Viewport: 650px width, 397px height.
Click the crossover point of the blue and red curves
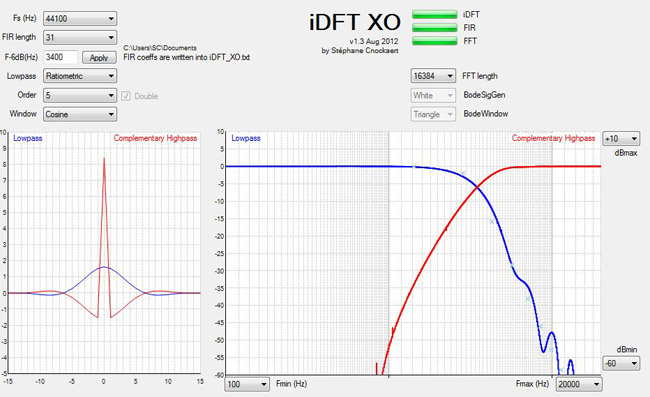(477, 187)
